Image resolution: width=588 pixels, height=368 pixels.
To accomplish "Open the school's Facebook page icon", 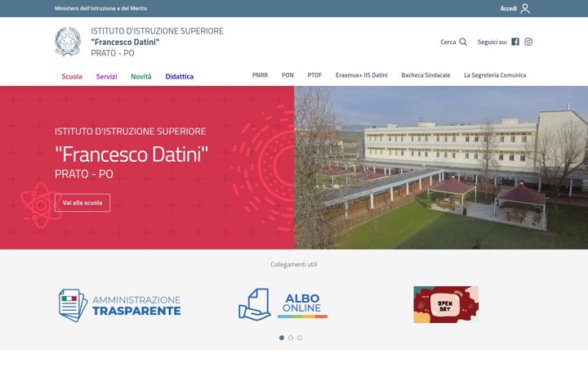I will [x=515, y=42].
